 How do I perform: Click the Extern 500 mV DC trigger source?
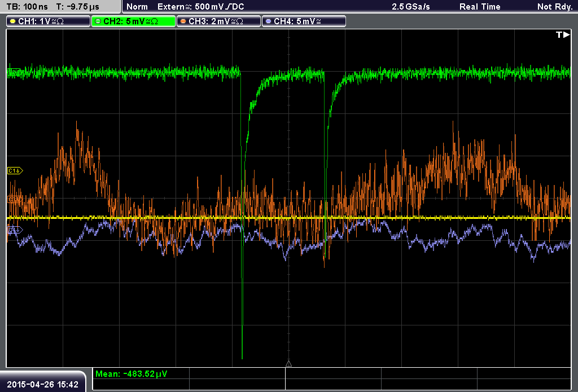click(x=200, y=7)
